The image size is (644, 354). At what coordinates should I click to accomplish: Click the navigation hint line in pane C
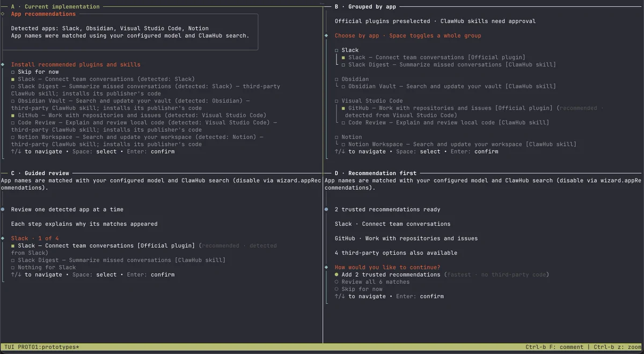[x=93, y=275]
